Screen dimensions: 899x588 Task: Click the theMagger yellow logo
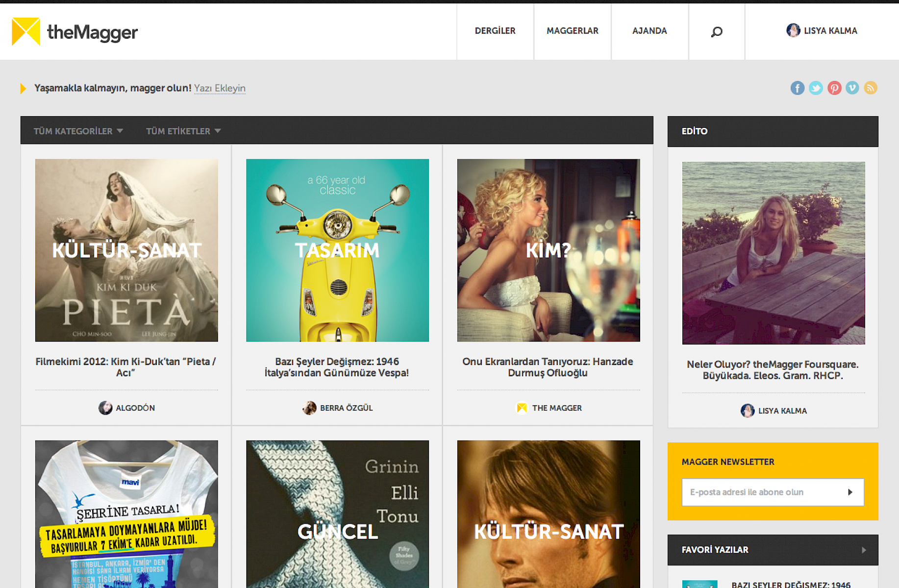[26, 32]
